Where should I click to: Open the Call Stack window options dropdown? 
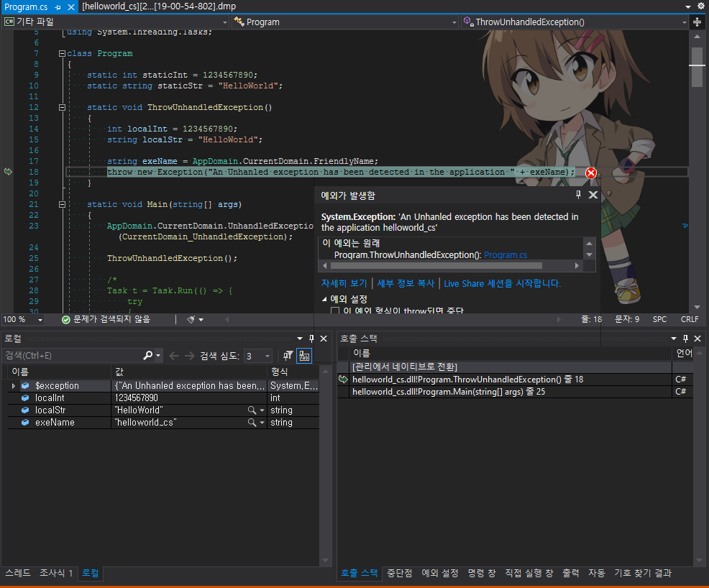click(674, 339)
